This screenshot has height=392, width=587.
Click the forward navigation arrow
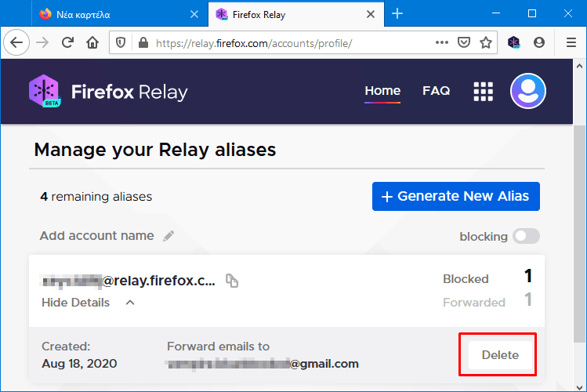[x=42, y=42]
